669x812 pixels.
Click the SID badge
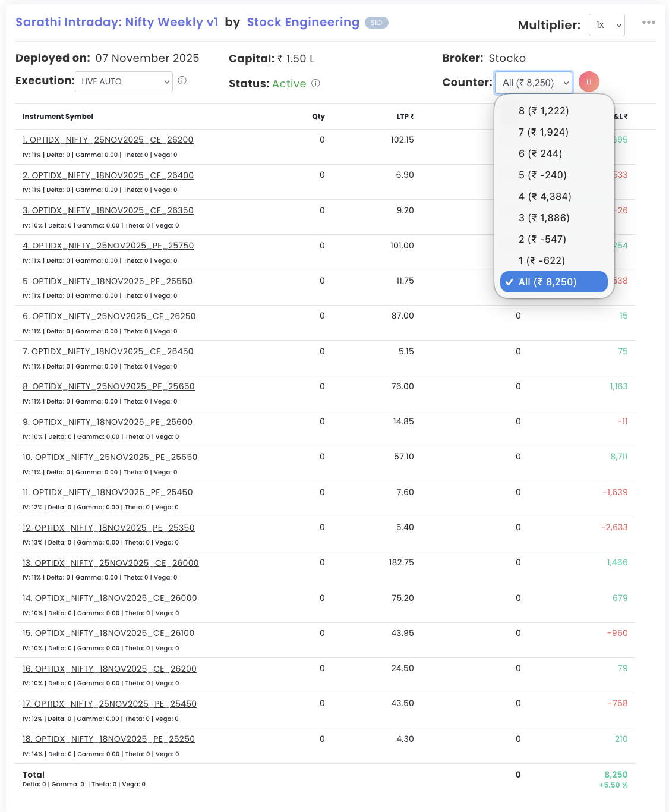click(x=376, y=23)
